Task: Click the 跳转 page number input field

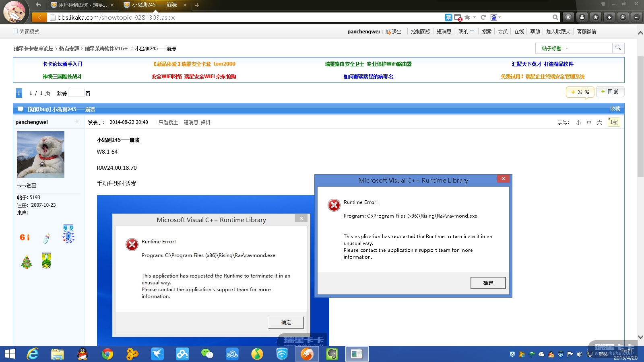Action: 76,93
